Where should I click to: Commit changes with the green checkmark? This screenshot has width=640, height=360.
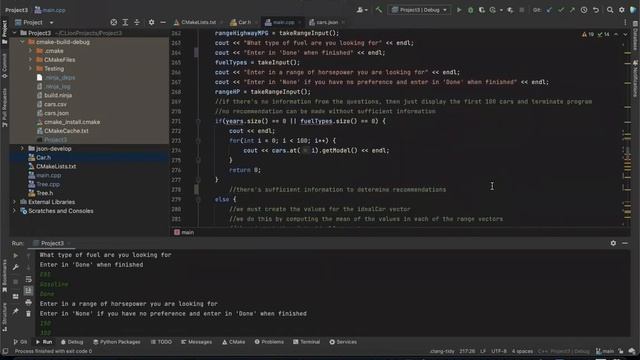(561, 10)
